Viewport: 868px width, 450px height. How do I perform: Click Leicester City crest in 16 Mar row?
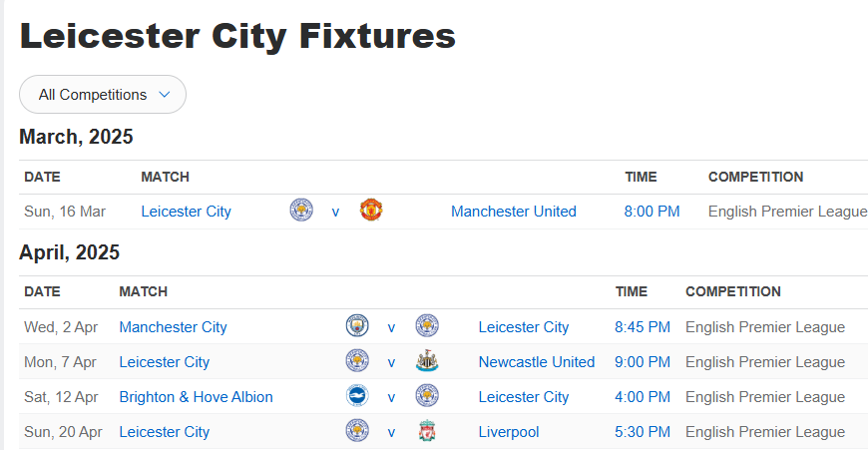[x=300, y=211]
